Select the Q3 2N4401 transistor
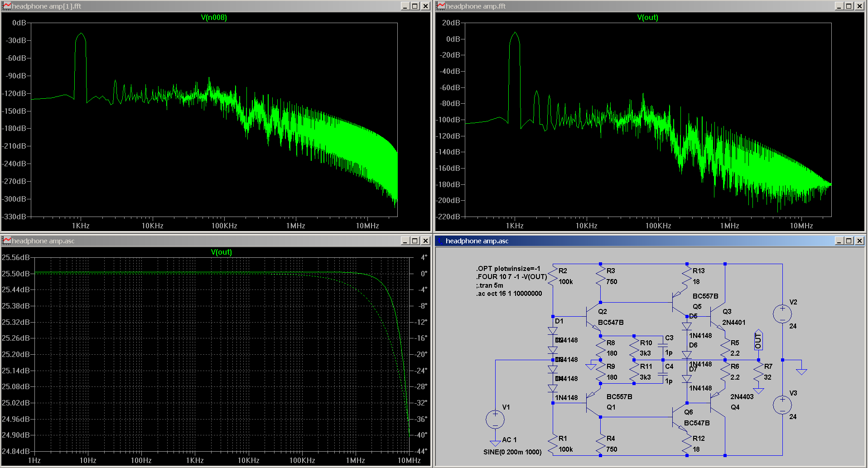Image resolution: width=868 pixels, height=468 pixels. pos(717,316)
